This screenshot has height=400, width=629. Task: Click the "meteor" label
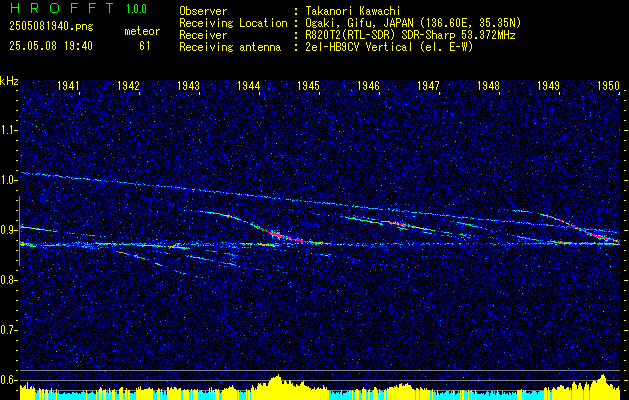[142, 31]
